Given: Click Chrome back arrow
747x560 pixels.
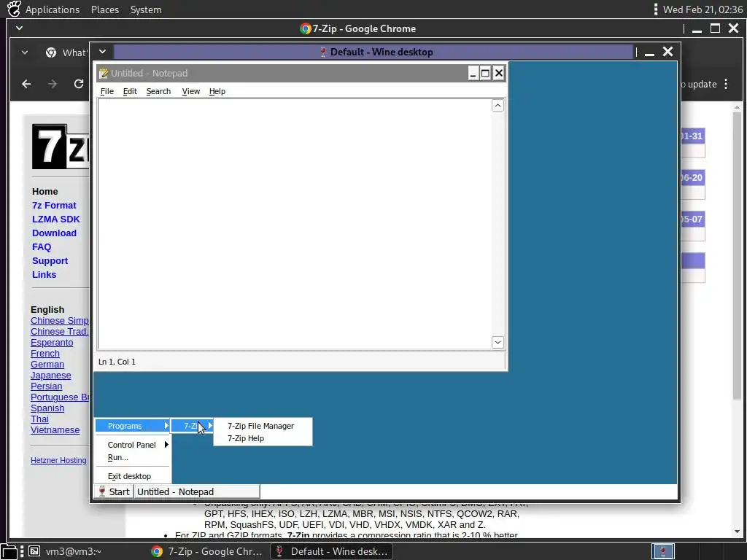Looking at the screenshot, I should [x=27, y=84].
